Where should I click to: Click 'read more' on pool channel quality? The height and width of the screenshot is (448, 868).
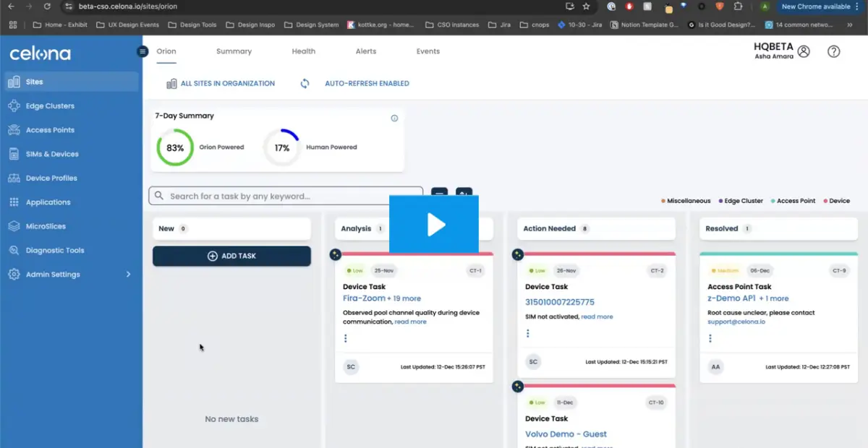410,322
